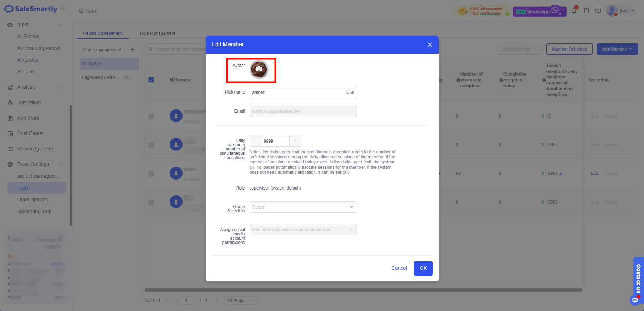The image size is (644, 311).
Task: Go to the previous page arrow
Action: tap(168, 301)
